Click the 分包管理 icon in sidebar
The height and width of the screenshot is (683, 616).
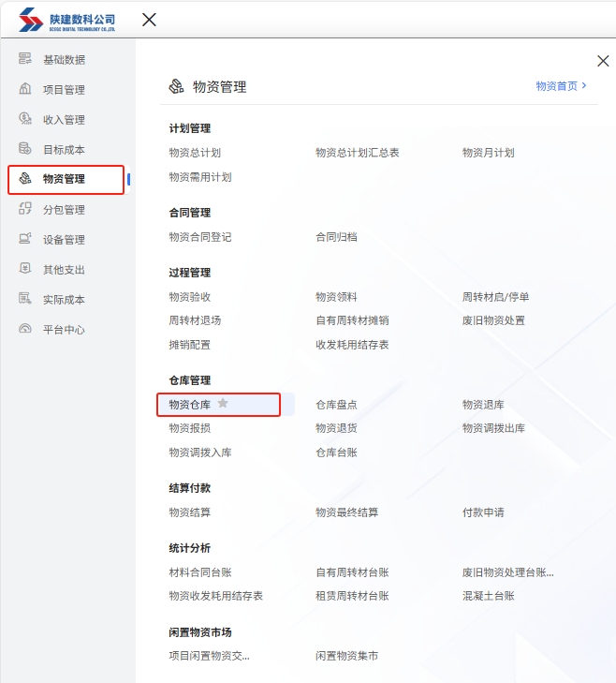[x=25, y=210]
